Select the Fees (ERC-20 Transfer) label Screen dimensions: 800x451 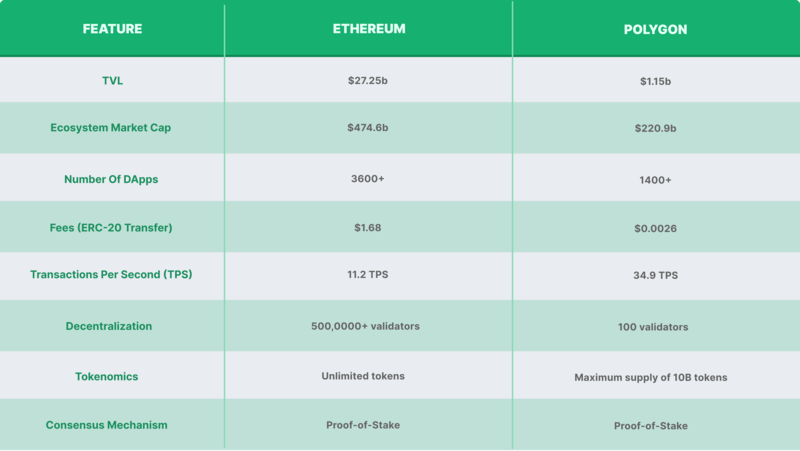point(112,228)
